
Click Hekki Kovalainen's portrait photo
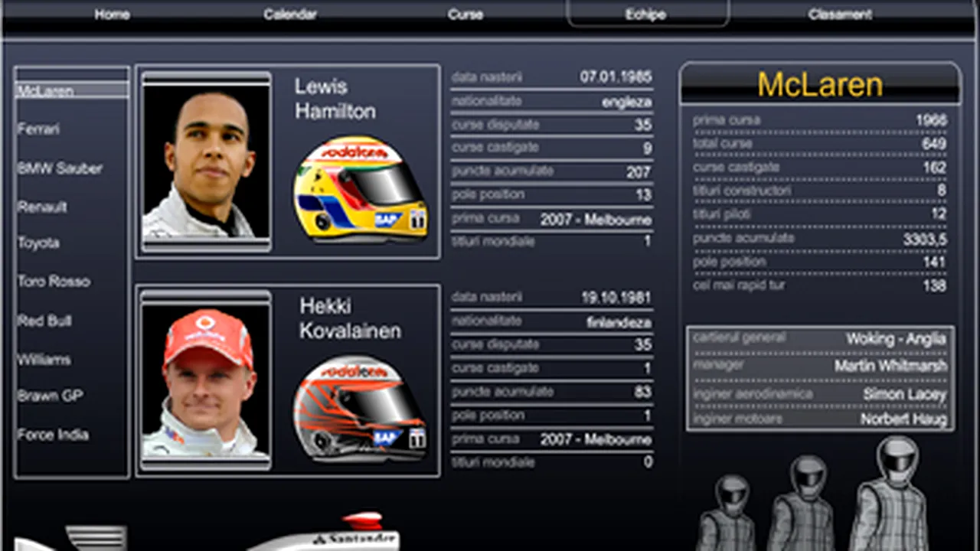[206, 380]
